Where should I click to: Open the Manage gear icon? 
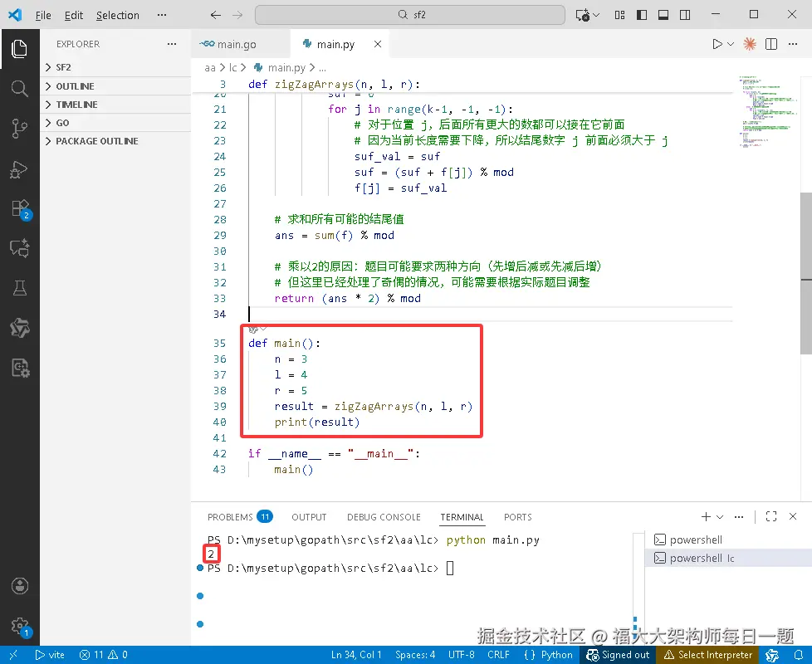(21, 626)
